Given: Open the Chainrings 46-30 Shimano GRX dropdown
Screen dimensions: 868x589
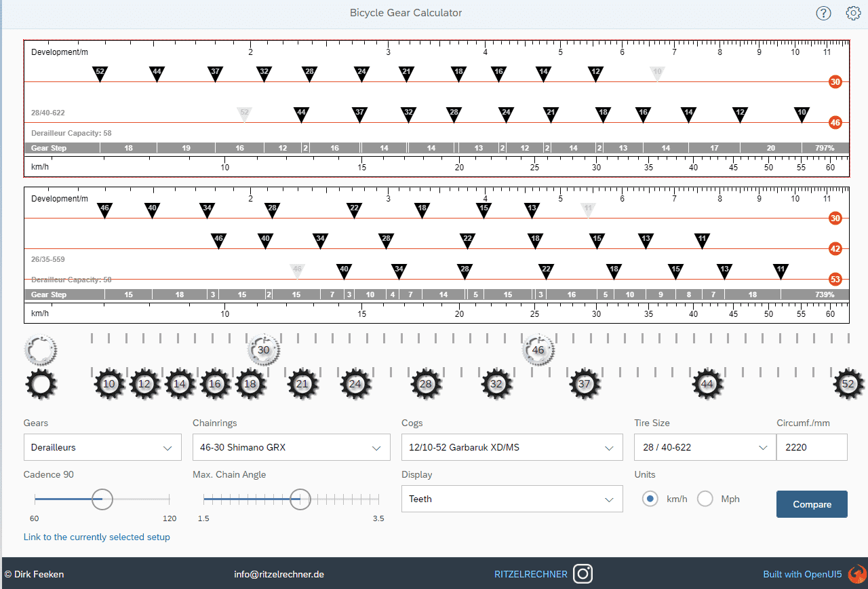Looking at the screenshot, I should tap(291, 448).
